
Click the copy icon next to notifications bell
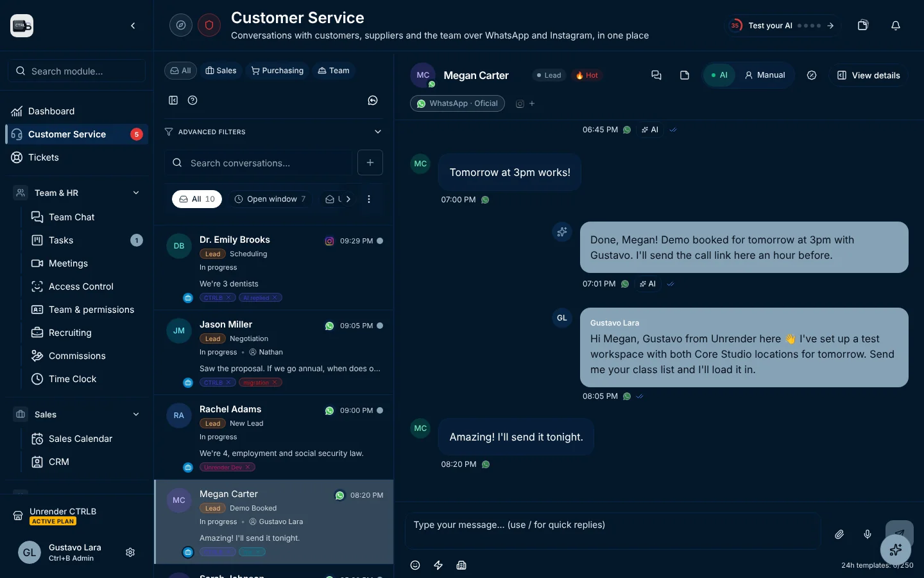[x=863, y=26]
